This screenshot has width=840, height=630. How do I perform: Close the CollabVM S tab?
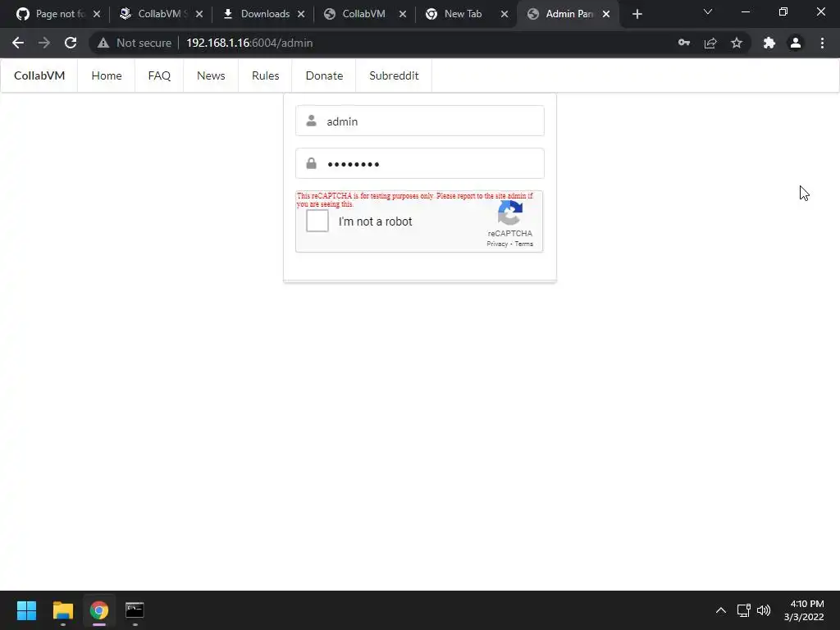tap(199, 15)
